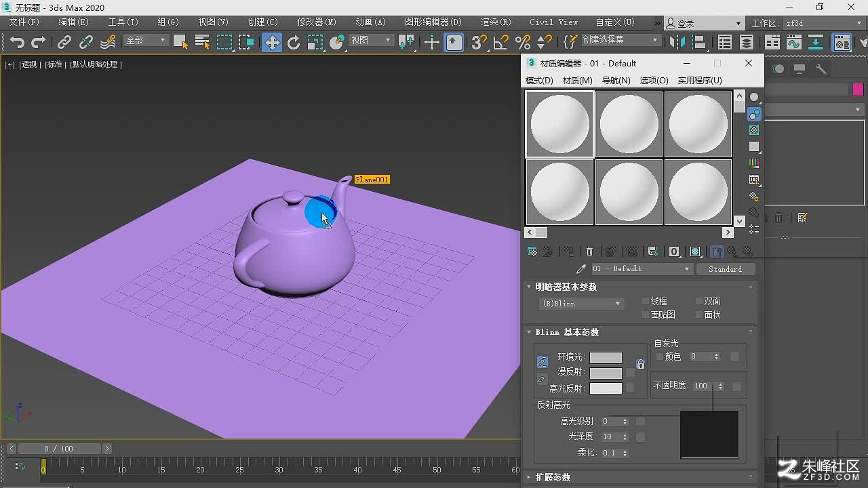Activate the Select and Place tool

point(338,43)
